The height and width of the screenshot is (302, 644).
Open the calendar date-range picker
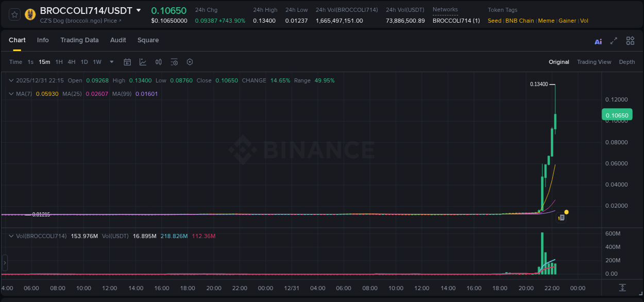127,62
